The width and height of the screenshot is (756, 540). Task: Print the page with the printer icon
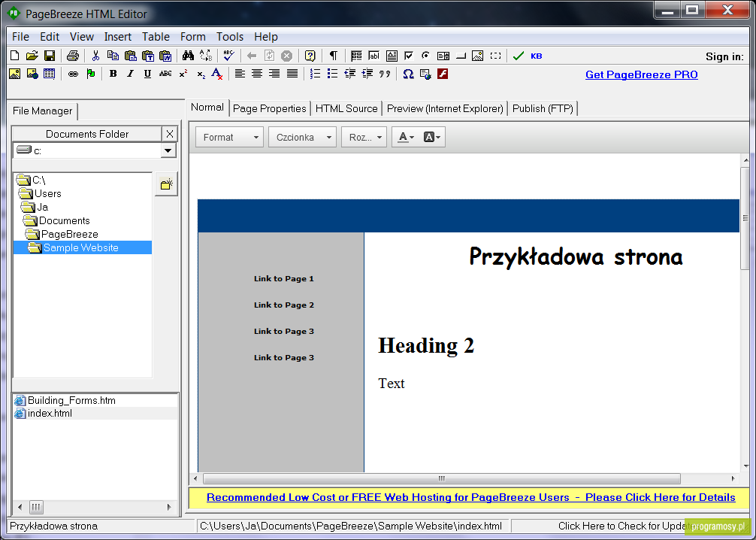73,56
